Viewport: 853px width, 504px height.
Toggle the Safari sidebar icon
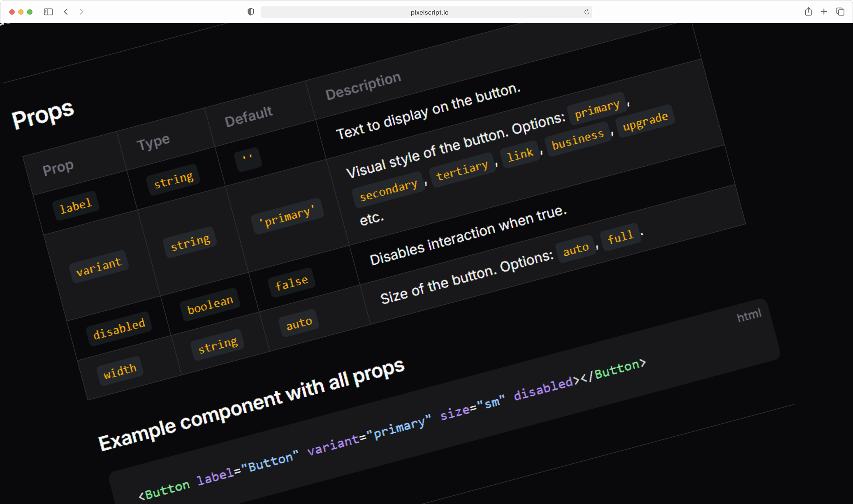[48, 12]
